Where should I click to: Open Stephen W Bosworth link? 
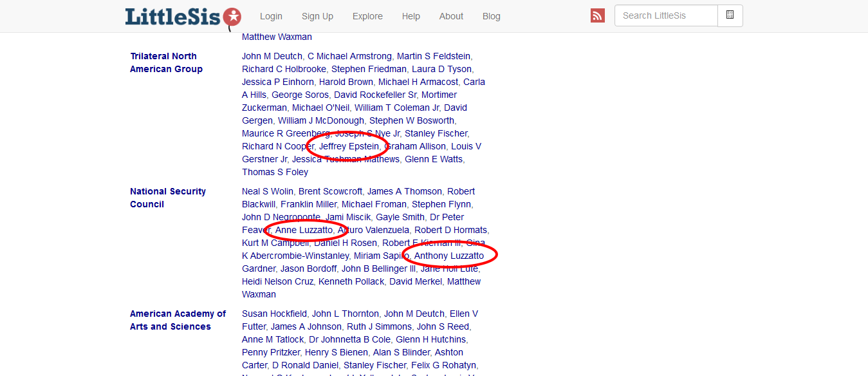[412, 120]
